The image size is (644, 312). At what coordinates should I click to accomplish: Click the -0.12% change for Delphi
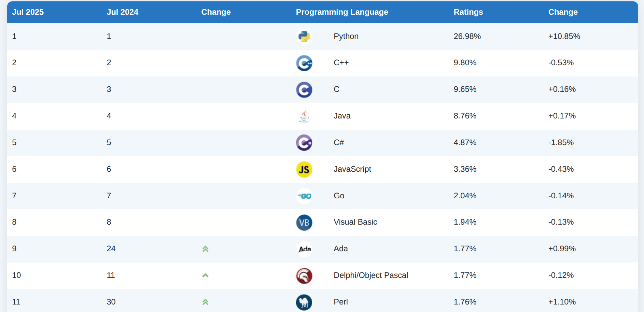pos(561,275)
